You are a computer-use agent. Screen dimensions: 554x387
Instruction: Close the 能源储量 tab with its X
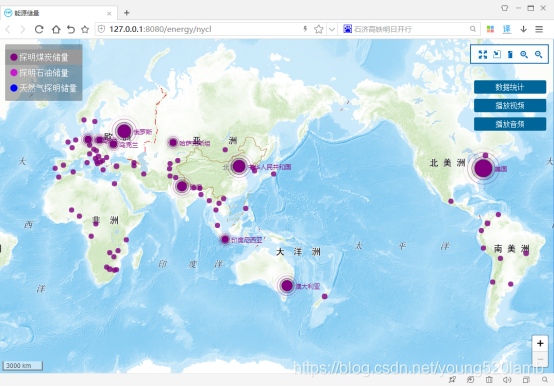109,13
